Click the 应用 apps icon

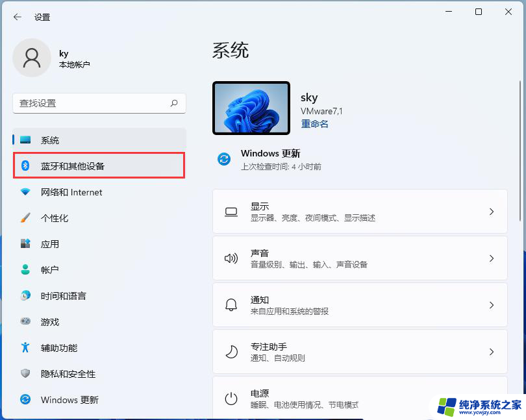coord(25,243)
